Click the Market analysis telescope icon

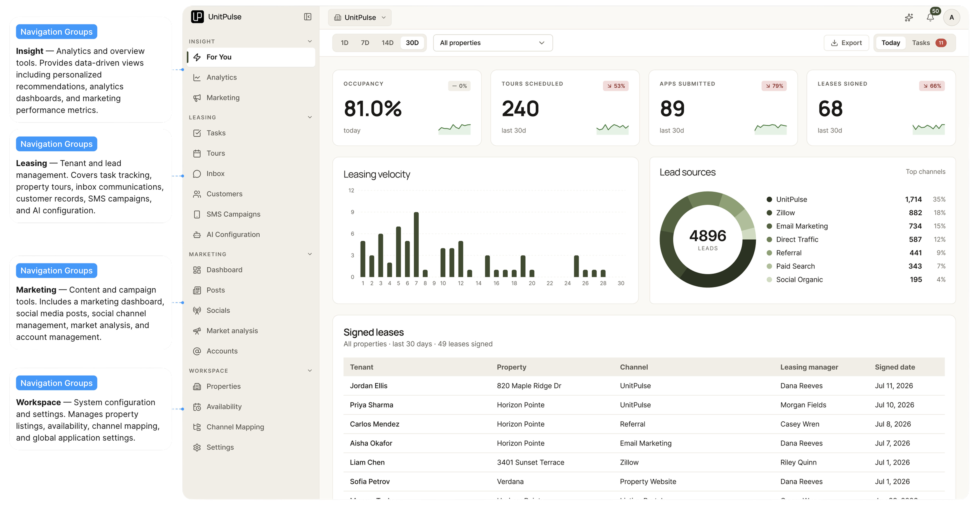point(197,331)
